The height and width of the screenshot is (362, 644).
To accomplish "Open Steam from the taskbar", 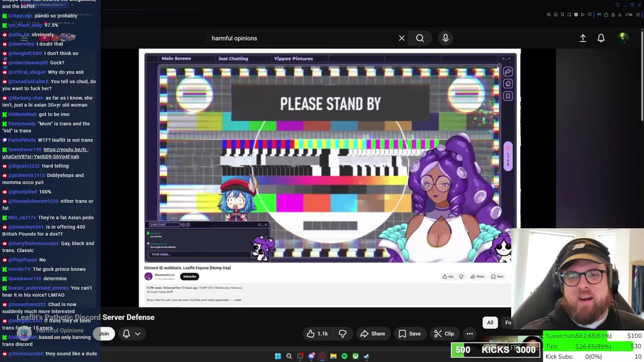I will [x=366, y=356].
